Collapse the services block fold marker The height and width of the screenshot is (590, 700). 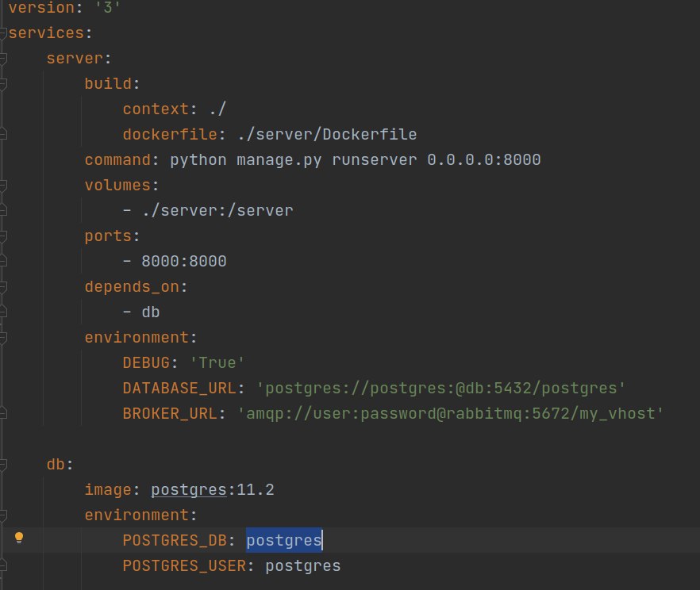(3, 33)
